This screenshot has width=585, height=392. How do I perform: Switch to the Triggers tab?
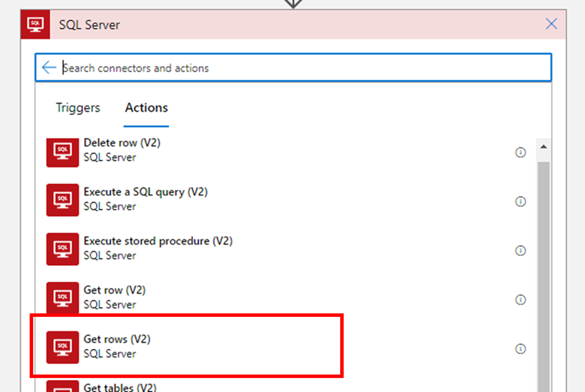[x=78, y=108]
